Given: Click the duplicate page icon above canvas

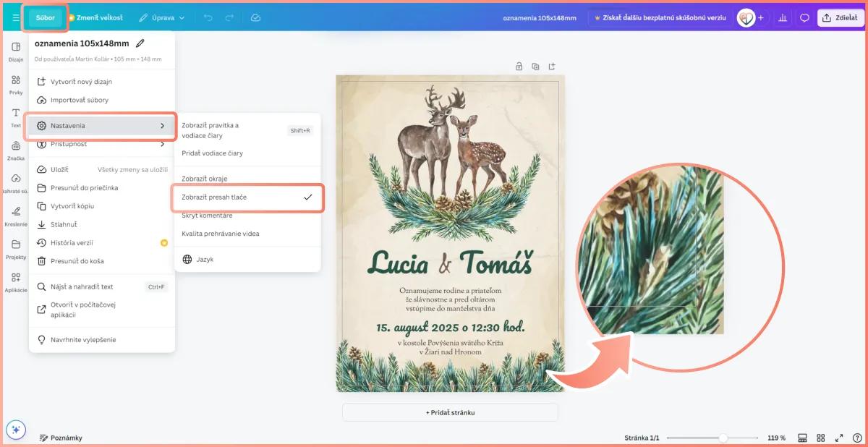Looking at the screenshot, I should coord(535,67).
